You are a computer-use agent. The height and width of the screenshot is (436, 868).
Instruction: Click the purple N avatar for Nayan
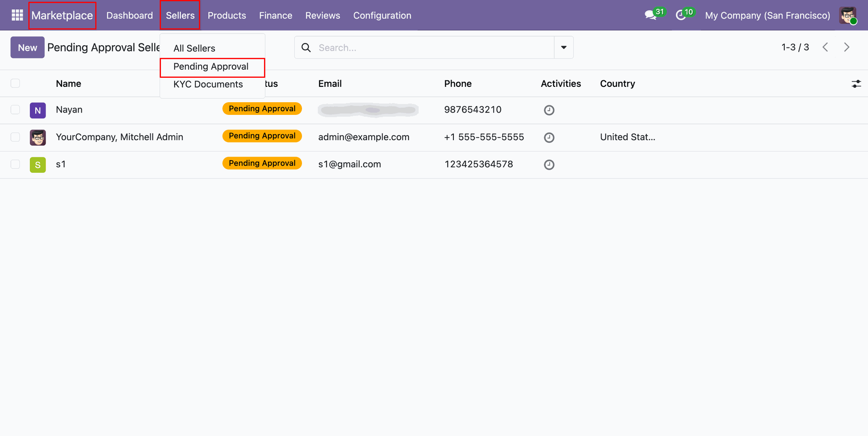[38, 110]
